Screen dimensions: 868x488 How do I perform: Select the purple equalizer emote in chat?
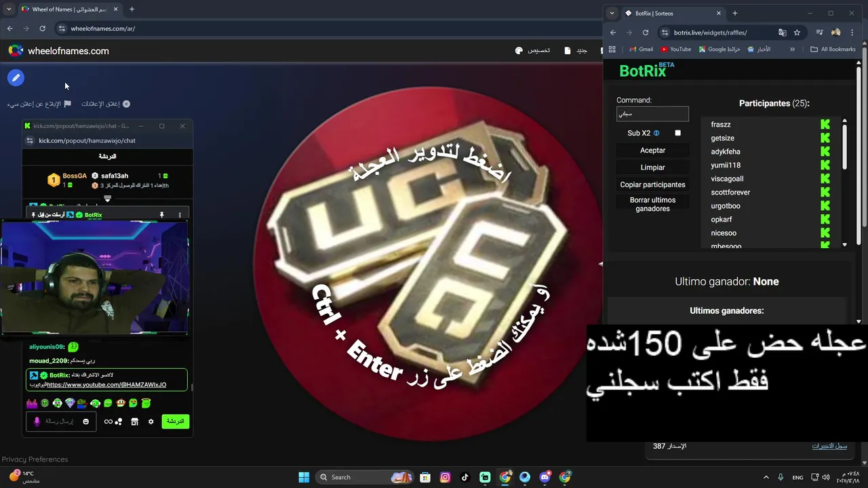pyautogui.click(x=32, y=403)
